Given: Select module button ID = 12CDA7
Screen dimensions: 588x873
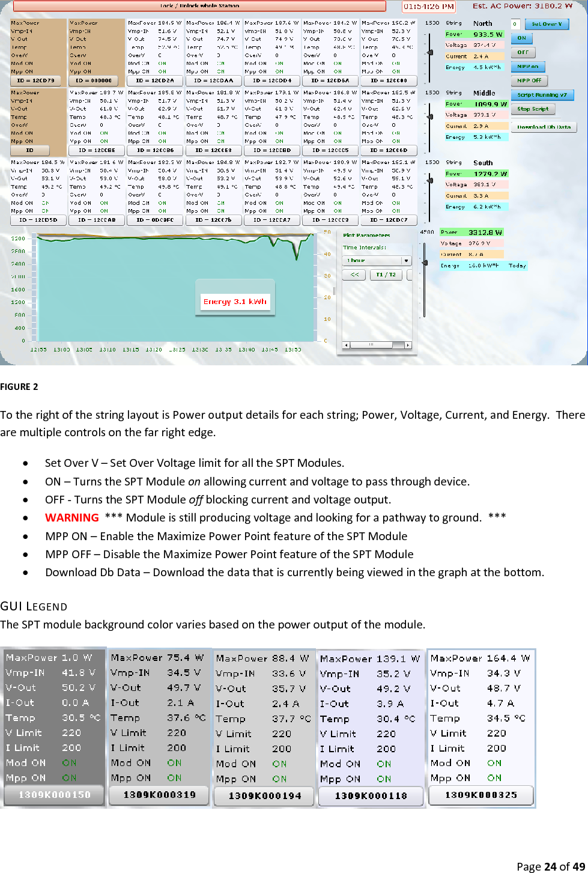Looking at the screenshot, I should pyautogui.click(x=271, y=220).
